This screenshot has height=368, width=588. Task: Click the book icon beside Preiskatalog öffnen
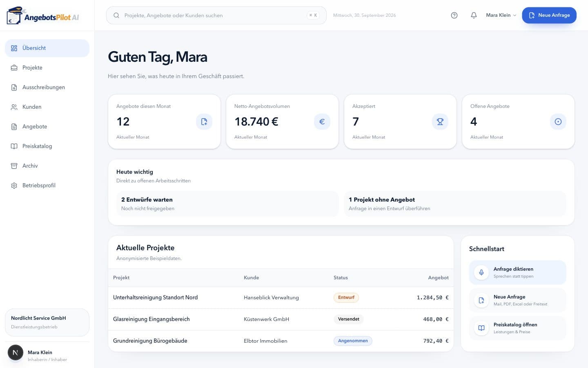[x=481, y=328]
